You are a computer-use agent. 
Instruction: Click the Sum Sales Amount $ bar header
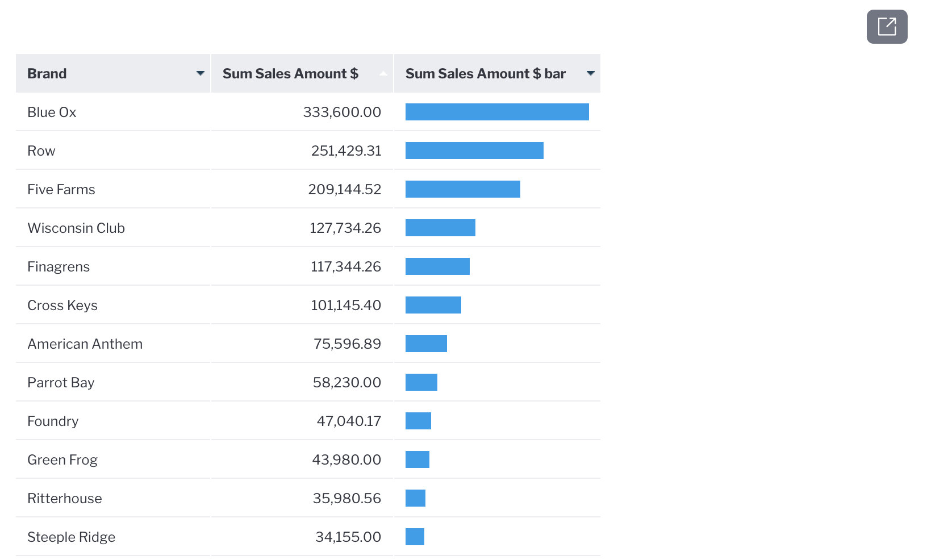(497, 73)
